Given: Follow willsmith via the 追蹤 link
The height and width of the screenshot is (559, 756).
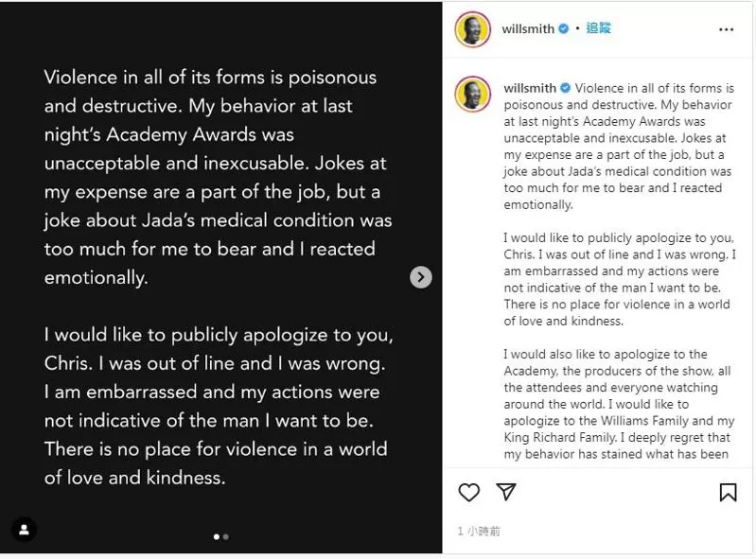Looking at the screenshot, I should tap(598, 28).
